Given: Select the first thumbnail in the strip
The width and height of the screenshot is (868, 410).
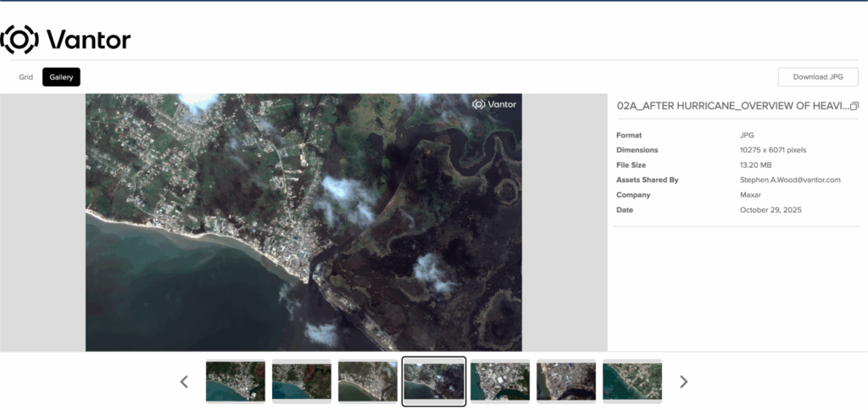Looking at the screenshot, I should 236,381.
